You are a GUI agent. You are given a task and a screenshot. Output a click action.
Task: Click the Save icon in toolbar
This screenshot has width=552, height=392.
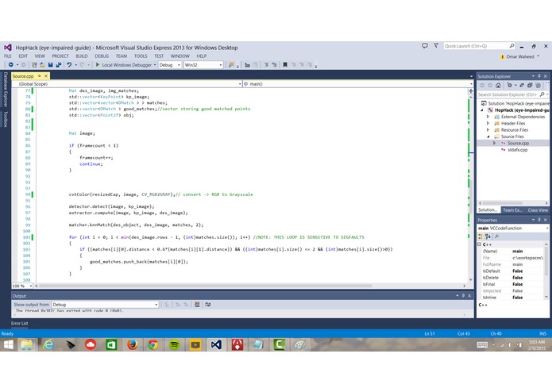pos(50,65)
